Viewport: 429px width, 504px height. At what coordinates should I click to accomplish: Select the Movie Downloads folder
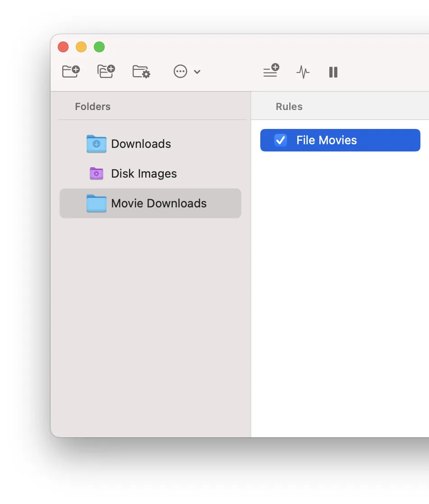(x=150, y=203)
